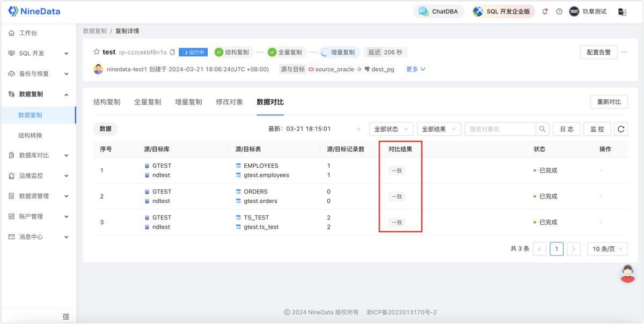Click SQL 开发企业版 badge
This screenshot has height=324, width=644.
[503, 11]
